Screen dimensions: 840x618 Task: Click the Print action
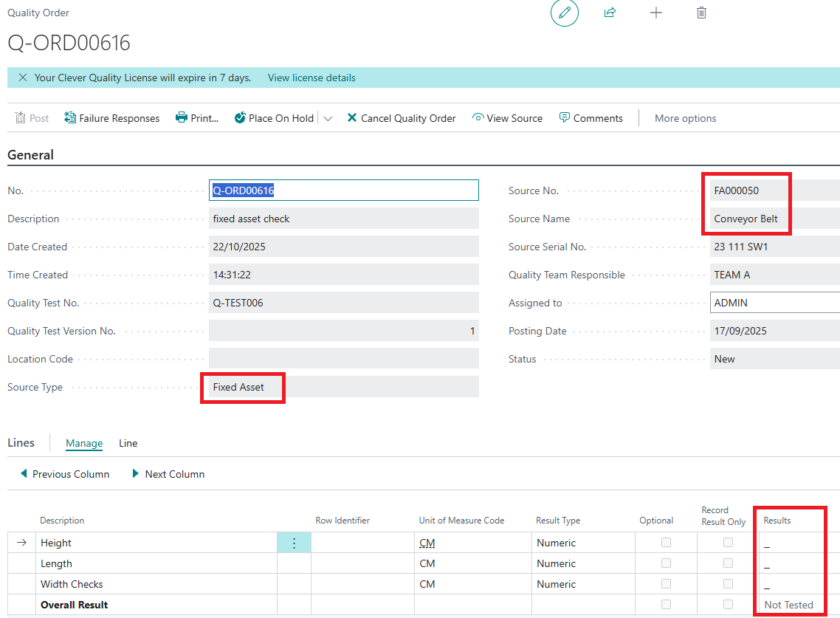[197, 118]
